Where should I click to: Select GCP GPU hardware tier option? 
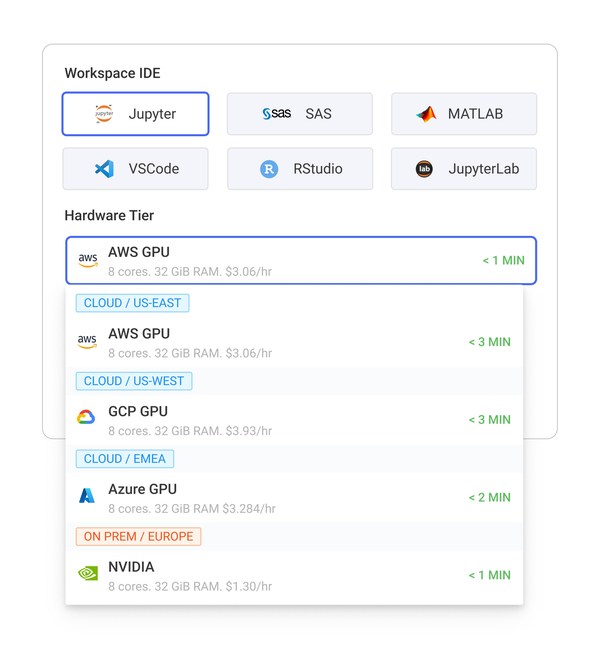tap(294, 420)
